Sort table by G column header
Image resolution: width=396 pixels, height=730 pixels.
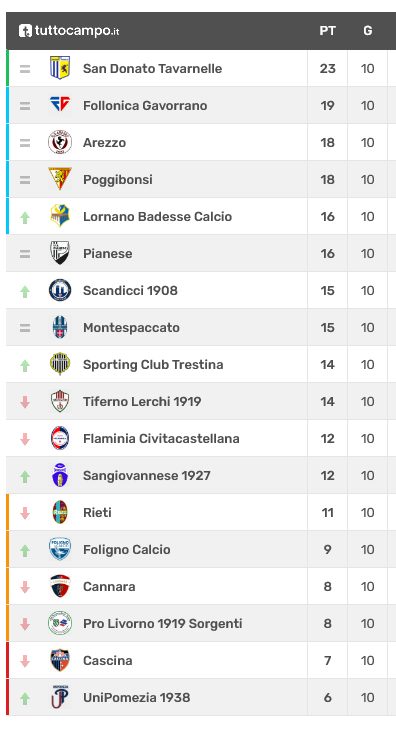click(368, 31)
